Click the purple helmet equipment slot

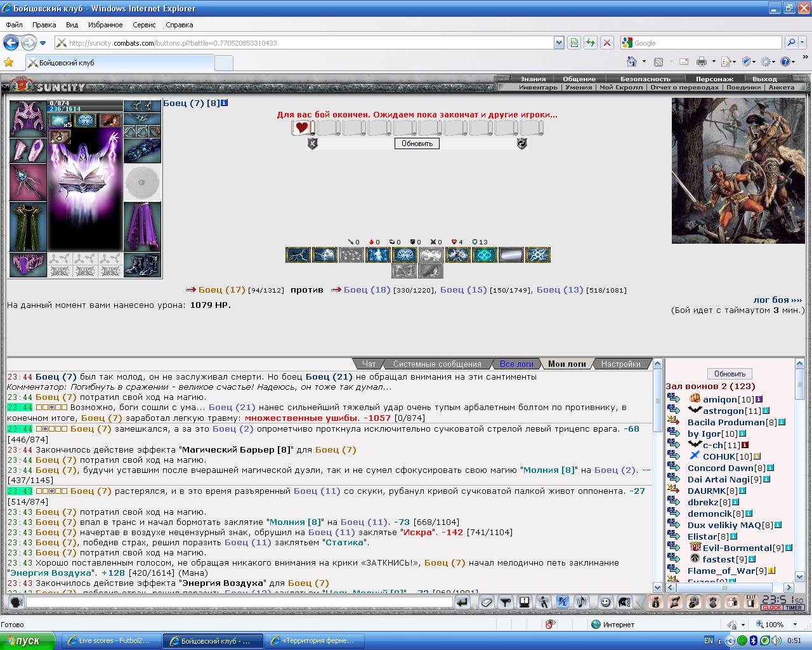(x=27, y=118)
